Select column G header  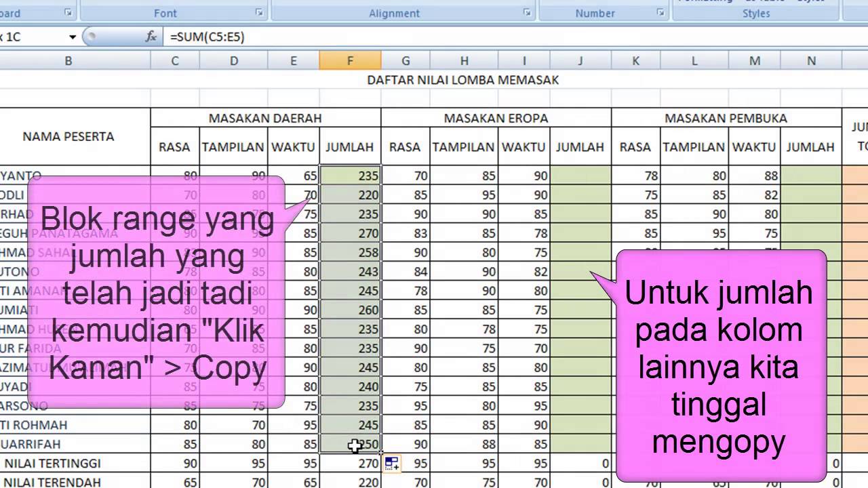405,61
